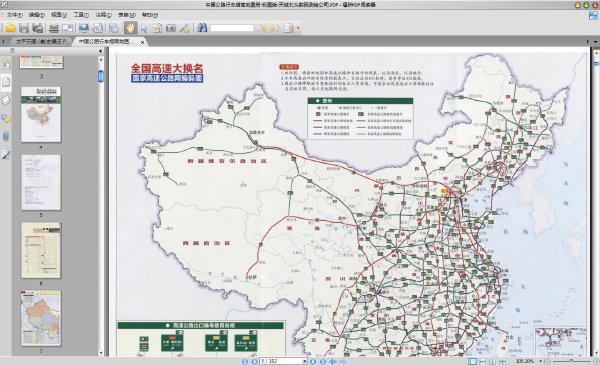Open the 表单 (Forms) menu
Viewport: 600px width, 366px height.
tap(127, 15)
